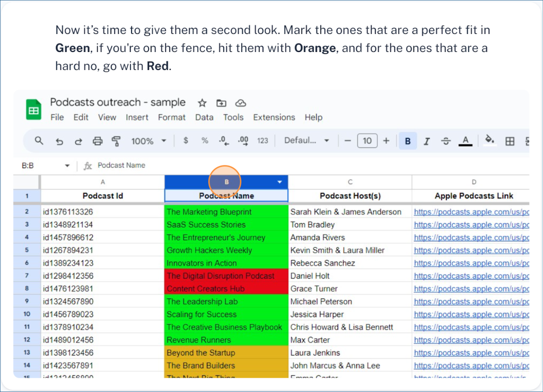This screenshot has width=543, height=392.
Task: Star the Podcasts outreach document
Action: coord(202,103)
